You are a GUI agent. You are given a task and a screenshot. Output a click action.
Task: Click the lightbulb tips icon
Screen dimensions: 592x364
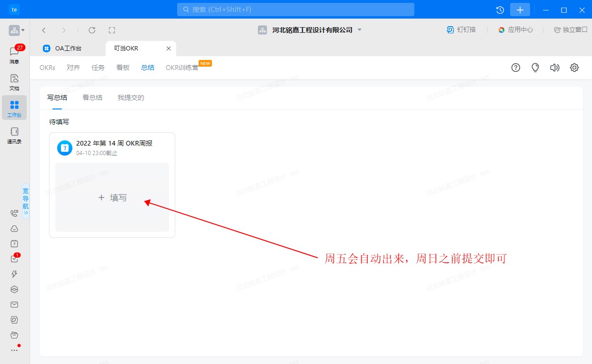click(535, 68)
